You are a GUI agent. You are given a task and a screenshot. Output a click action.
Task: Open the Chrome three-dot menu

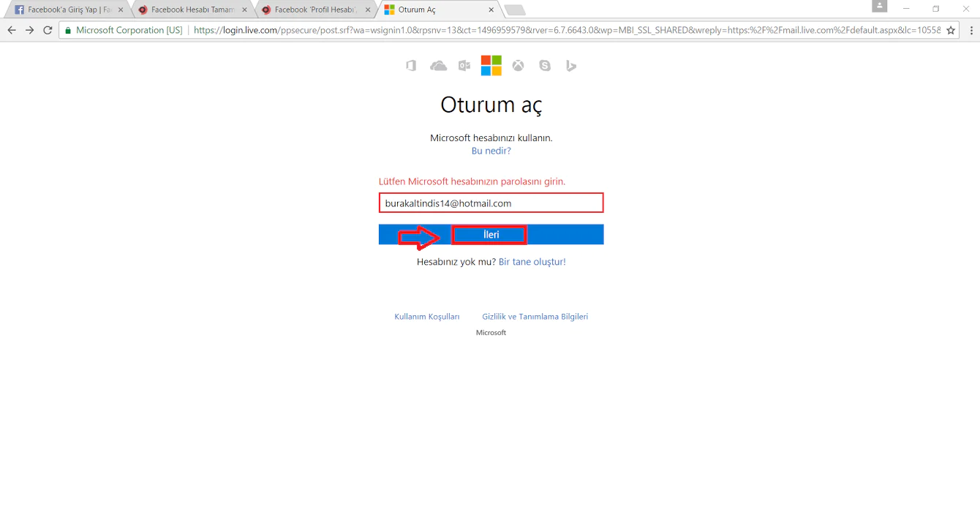[x=970, y=30]
